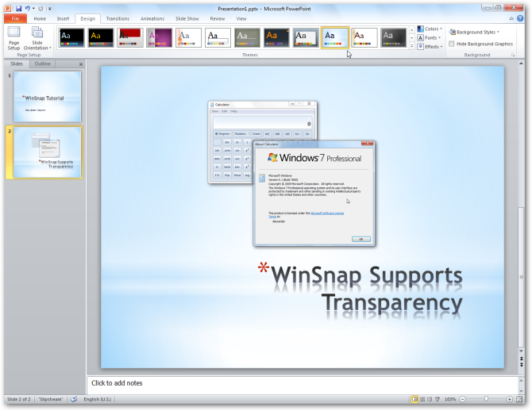Click the 103% zoom level button

tap(450, 399)
